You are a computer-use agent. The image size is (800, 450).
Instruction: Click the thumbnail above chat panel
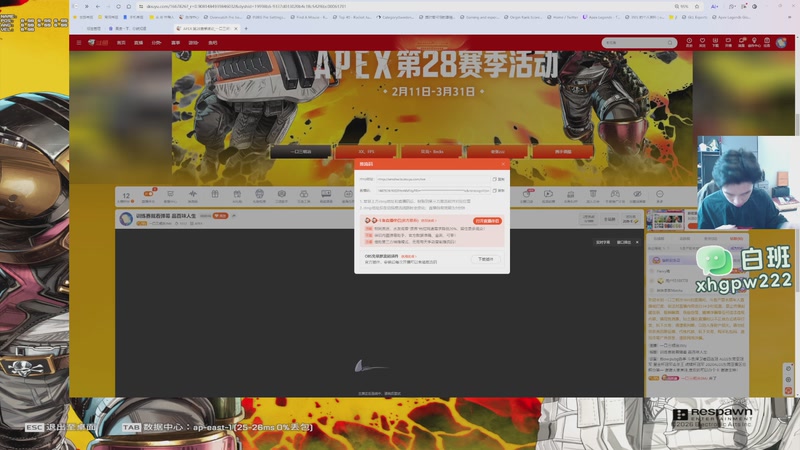666,220
